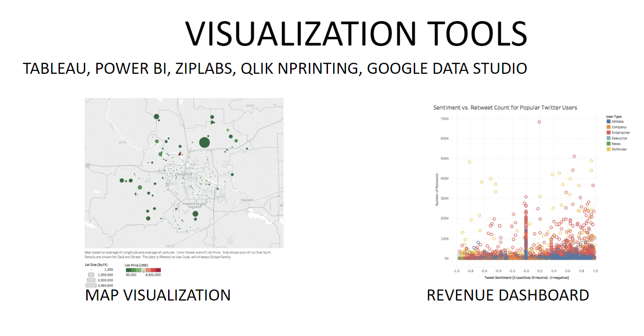Click the chart title "Sentiment vs. Retweet Count for Popular Twitter Users"
The height and width of the screenshot is (336, 644).
pyautogui.click(x=505, y=107)
